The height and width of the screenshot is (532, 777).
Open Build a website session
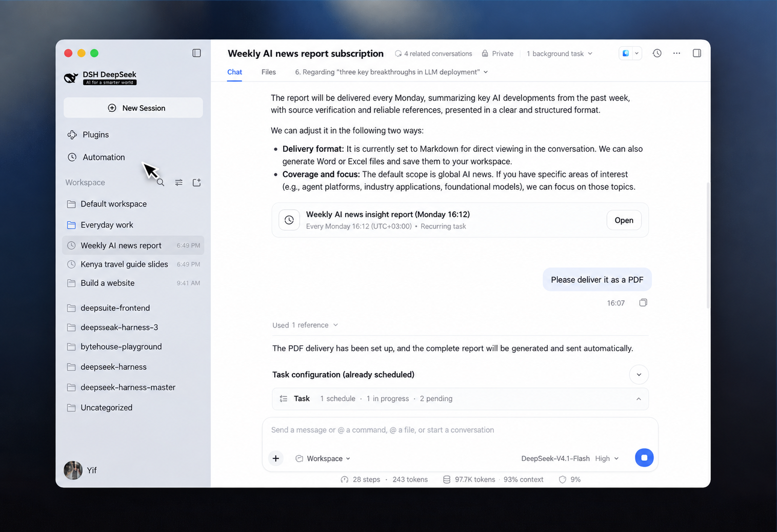coord(133,283)
